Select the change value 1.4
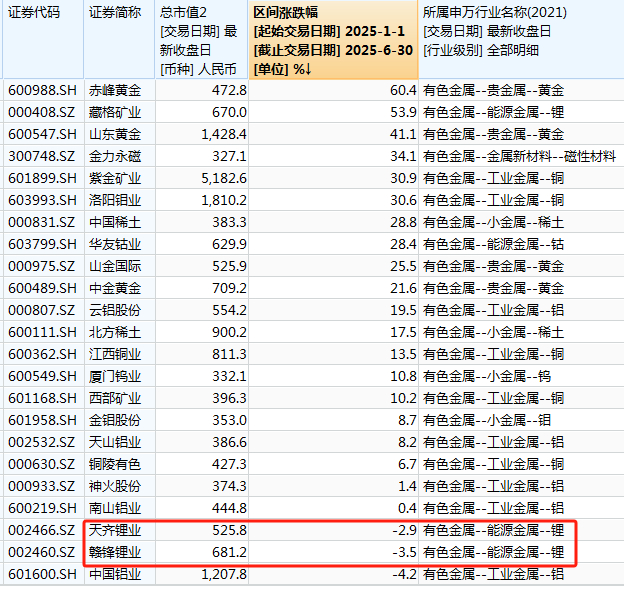 click(407, 486)
